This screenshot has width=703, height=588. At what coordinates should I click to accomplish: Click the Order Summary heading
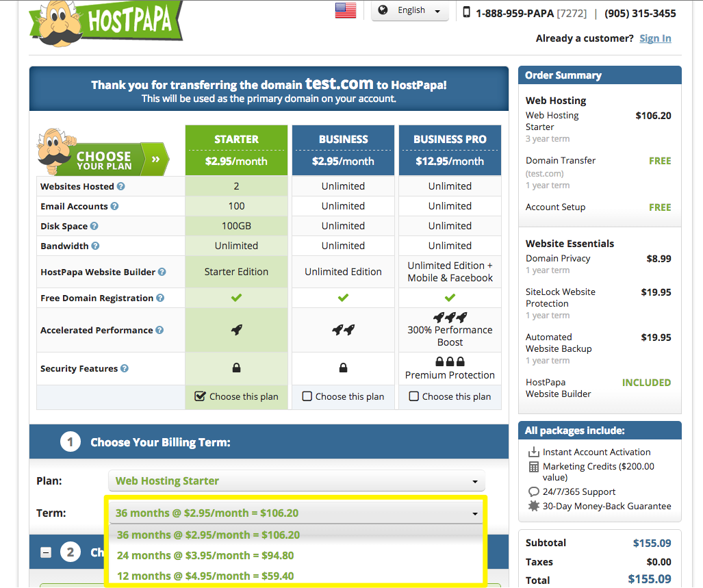click(x=563, y=75)
